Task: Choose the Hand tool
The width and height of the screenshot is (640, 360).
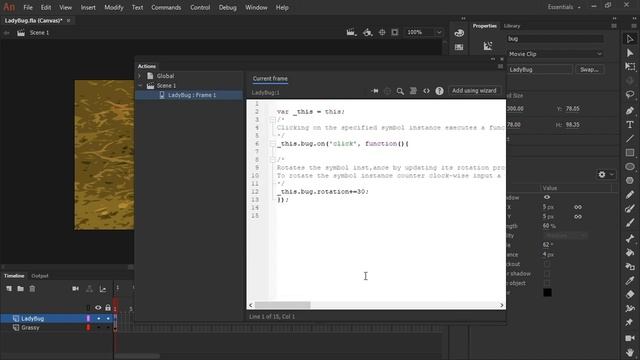Action: (630, 352)
